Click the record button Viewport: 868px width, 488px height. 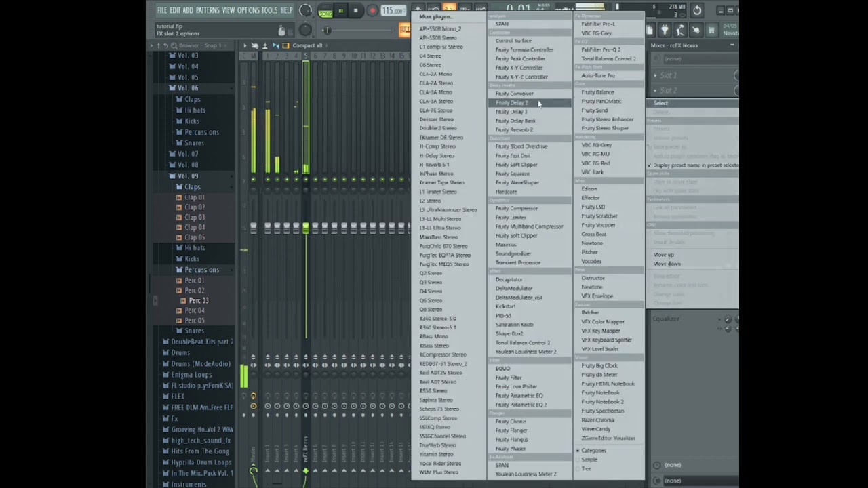(372, 11)
